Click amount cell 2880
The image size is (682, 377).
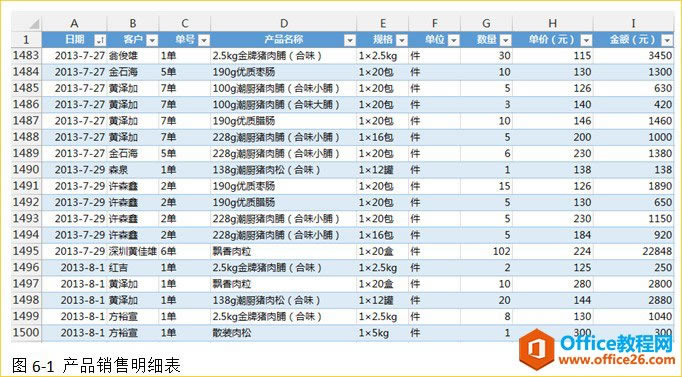point(633,300)
